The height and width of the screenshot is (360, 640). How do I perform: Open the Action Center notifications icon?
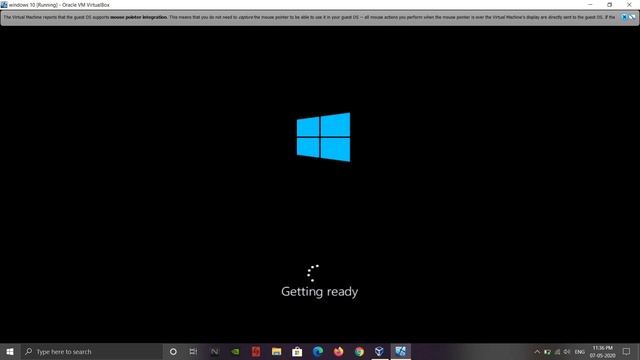click(627, 351)
